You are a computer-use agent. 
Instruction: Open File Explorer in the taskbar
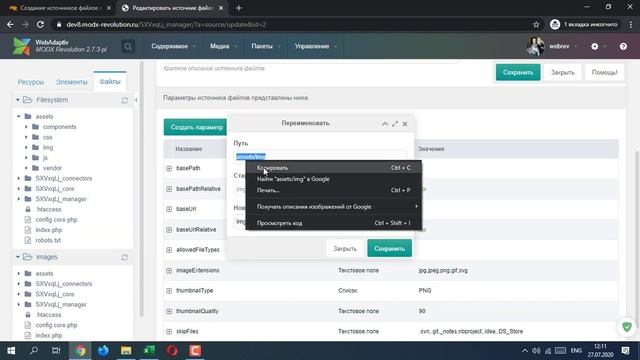tap(126, 351)
